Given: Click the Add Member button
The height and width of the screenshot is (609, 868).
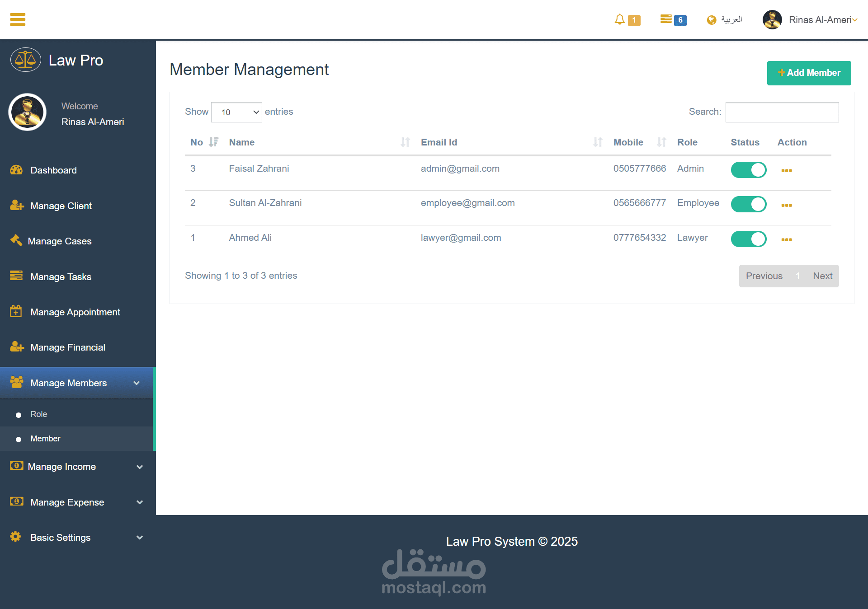Looking at the screenshot, I should point(809,73).
